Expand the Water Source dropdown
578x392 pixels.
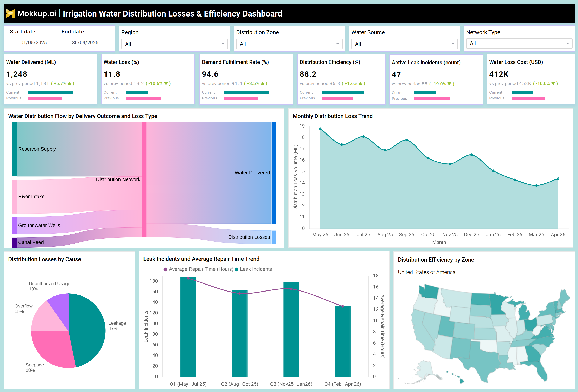(x=404, y=44)
